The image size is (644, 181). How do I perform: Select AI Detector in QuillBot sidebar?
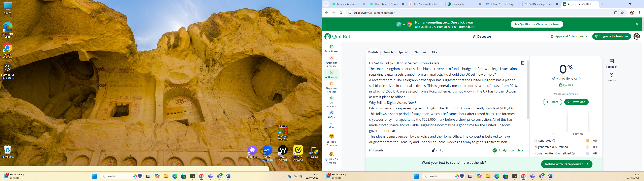(331, 74)
